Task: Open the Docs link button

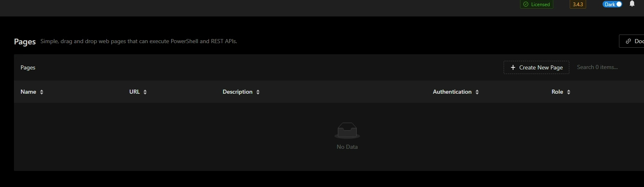Action: tap(632, 41)
